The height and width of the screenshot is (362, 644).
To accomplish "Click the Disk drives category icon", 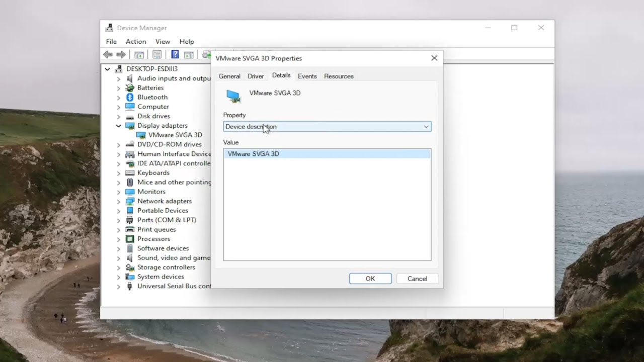I will 130,116.
